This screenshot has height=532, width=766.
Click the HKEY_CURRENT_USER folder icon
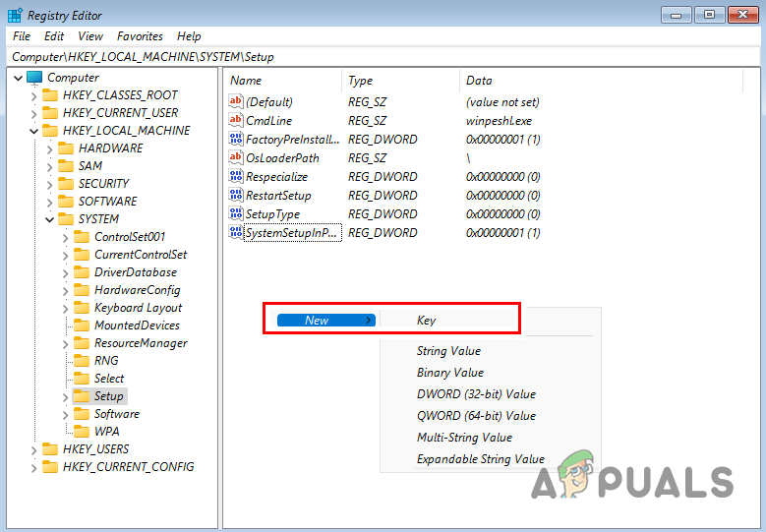tap(50, 113)
